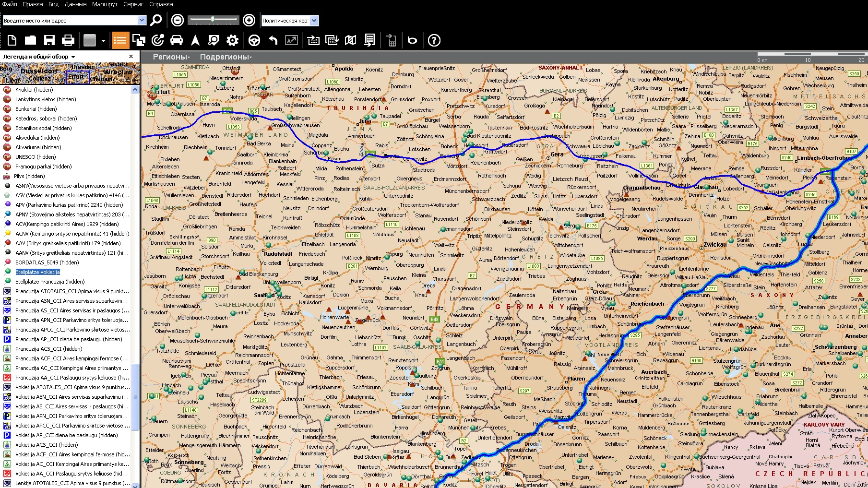Click the legend scrollbar down arrow
The height and width of the screenshot is (488, 868).
coord(135,485)
